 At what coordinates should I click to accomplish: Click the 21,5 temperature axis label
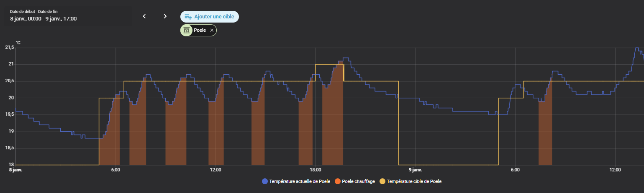tap(9, 48)
